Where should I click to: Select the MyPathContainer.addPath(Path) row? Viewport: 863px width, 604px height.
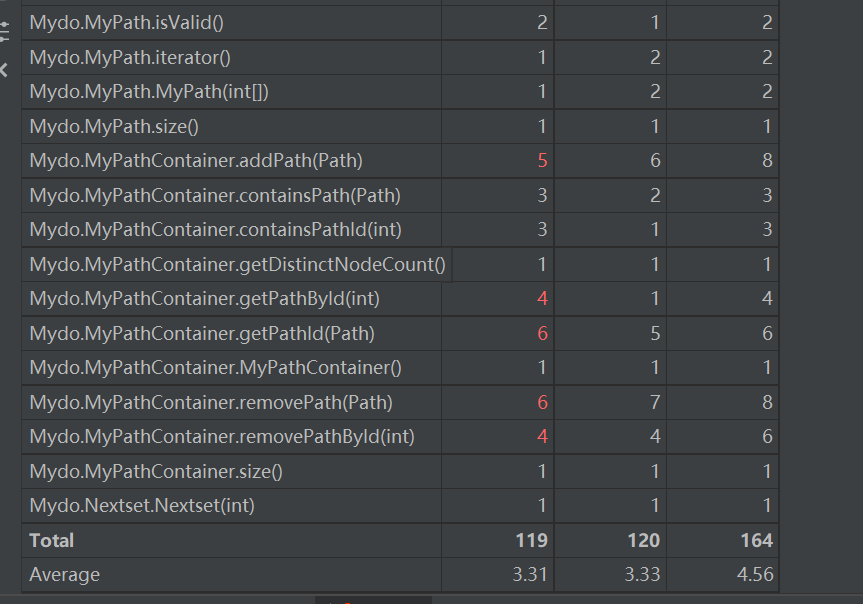(400, 160)
